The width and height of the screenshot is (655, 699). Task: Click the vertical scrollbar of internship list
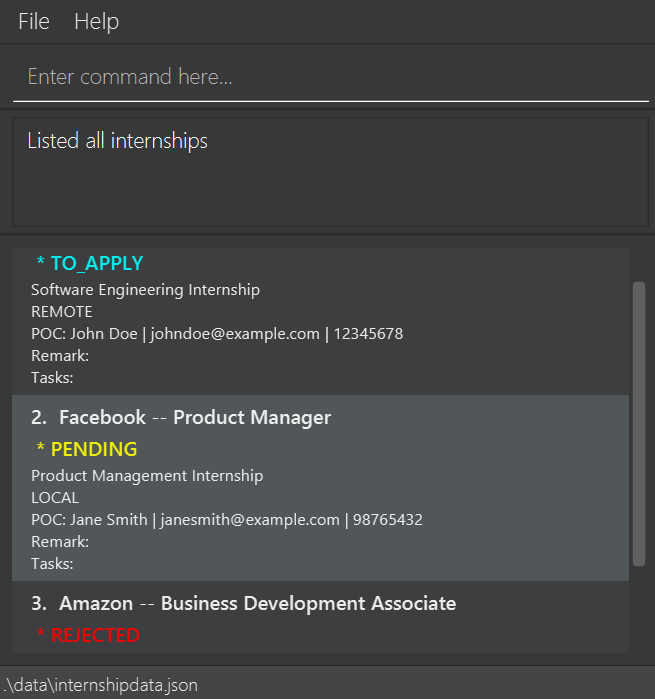pos(639,420)
